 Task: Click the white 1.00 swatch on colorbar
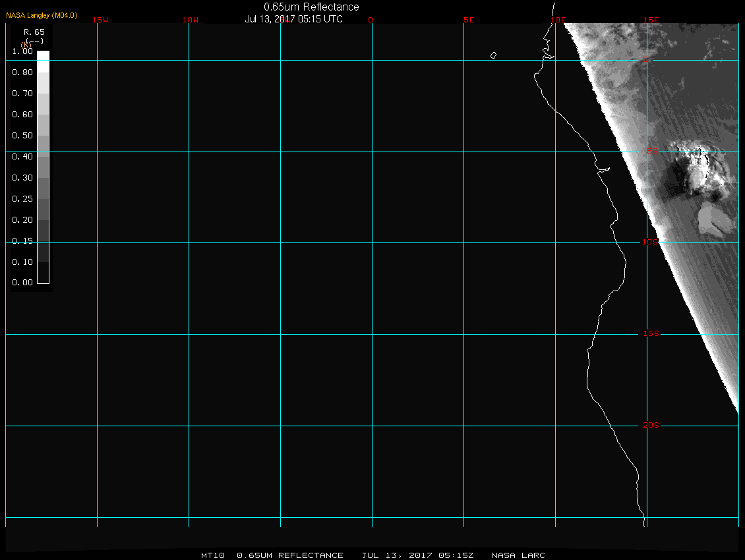coord(43,56)
